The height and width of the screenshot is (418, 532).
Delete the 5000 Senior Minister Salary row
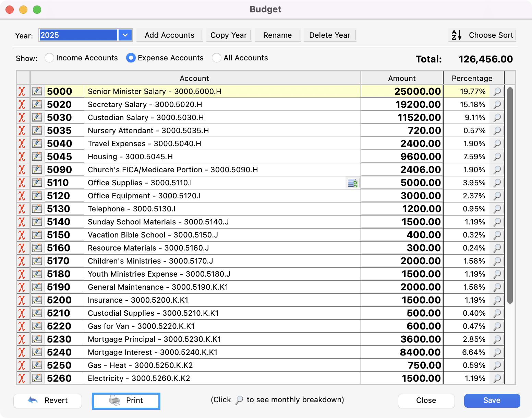pyautogui.click(x=22, y=92)
